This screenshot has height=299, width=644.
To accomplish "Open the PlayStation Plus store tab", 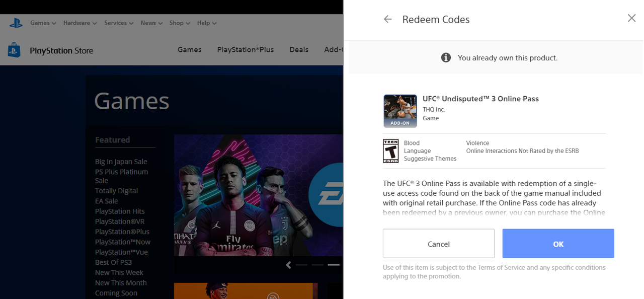I will coord(246,49).
